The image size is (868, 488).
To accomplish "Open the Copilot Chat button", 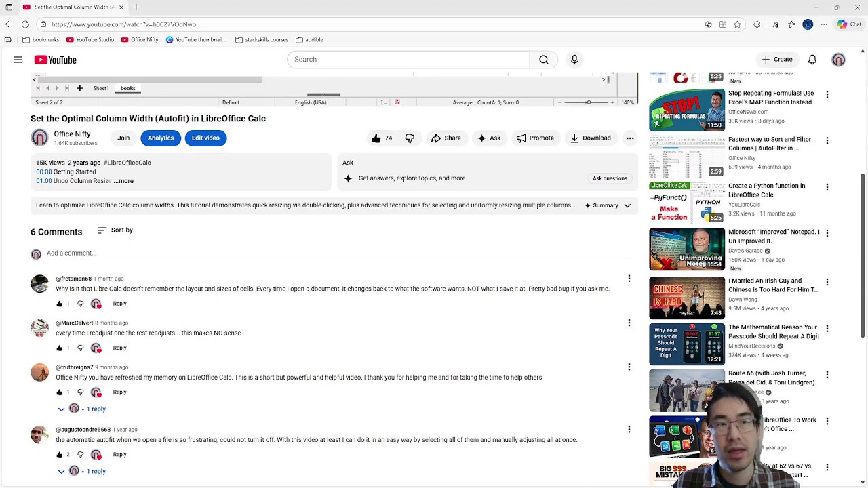I will (849, 24).
